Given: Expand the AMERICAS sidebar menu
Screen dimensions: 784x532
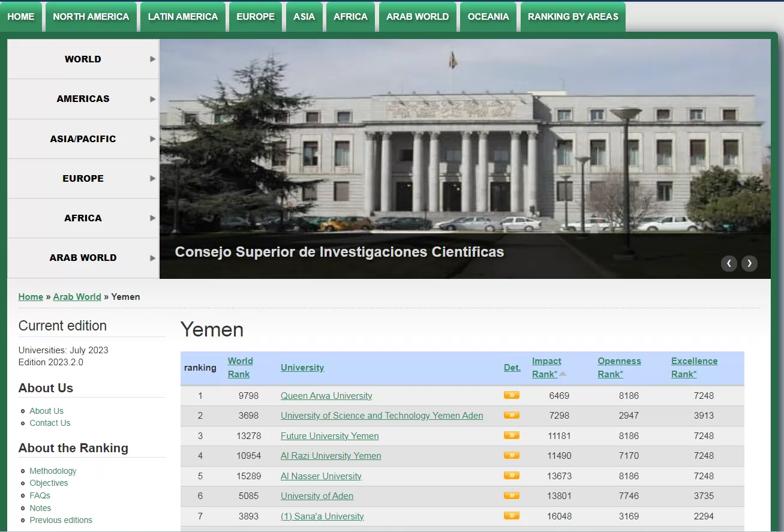Looking at the screenshot, I should (83, 99).
